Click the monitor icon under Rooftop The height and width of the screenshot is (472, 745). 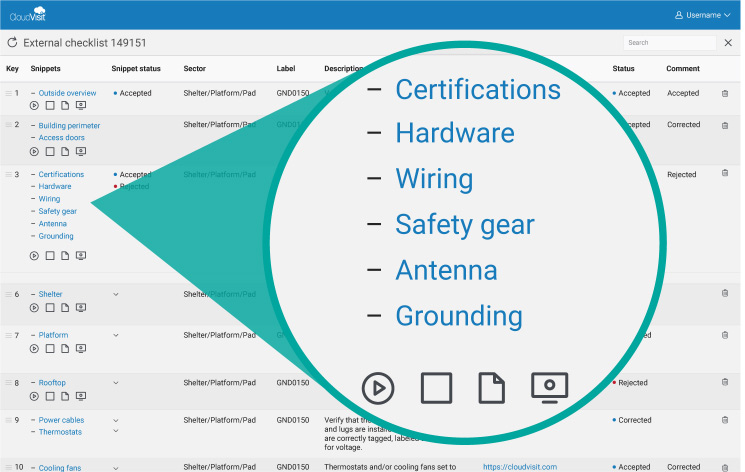(x=81, y=396)
